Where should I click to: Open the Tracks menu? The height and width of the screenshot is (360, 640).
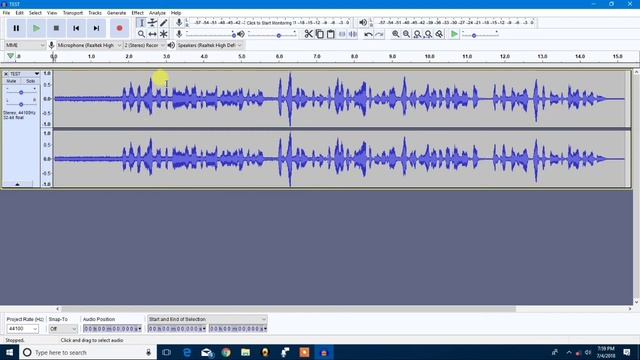pyautogui.click(x=95, y=13)
